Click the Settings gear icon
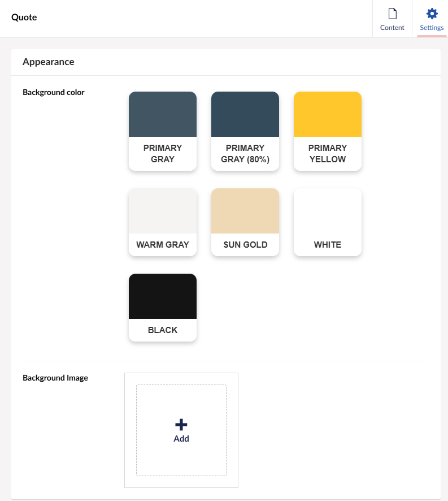The height and width of the screenshot is (501, 448). (432, 14)
